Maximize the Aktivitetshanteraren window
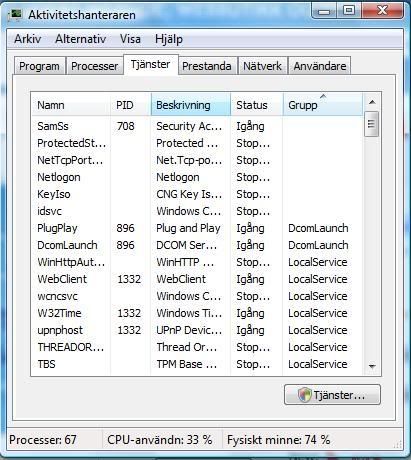The image size is (411, 460). (x=348, y=11)
